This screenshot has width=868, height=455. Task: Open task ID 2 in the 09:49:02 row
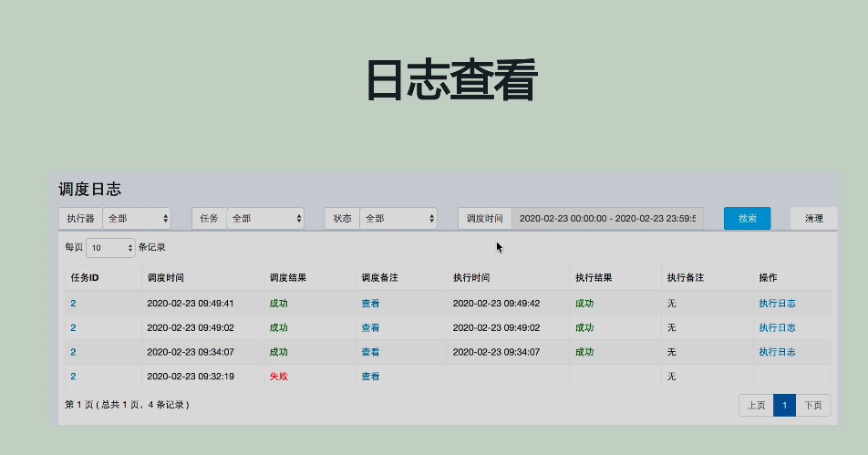(73, 327)
